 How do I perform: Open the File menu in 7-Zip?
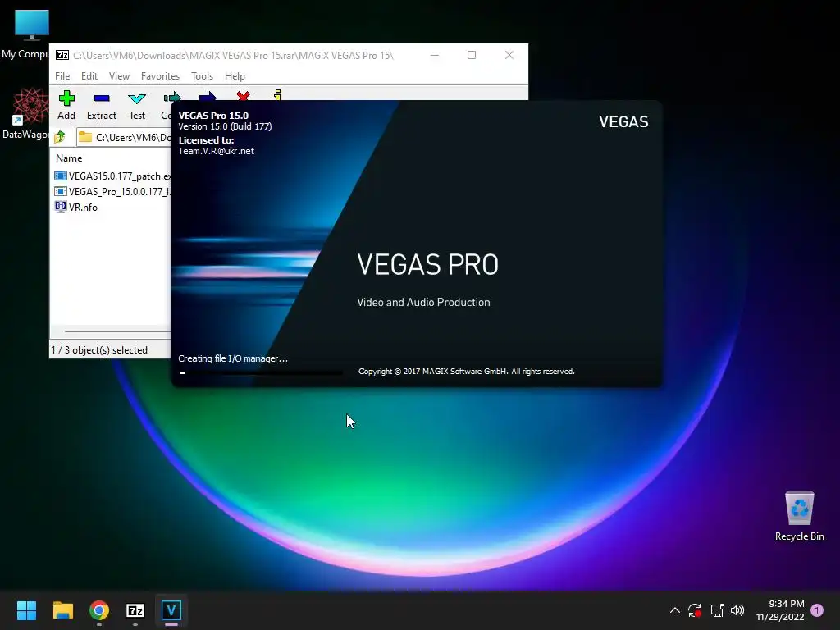pos(62,76)
